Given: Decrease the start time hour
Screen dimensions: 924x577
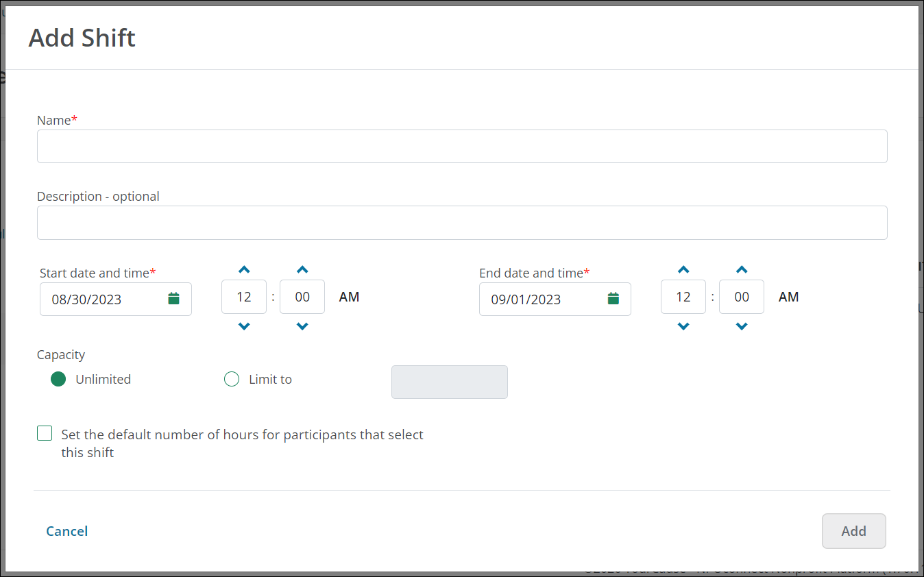Looking at the screenshot, I should tap(244, 326).
